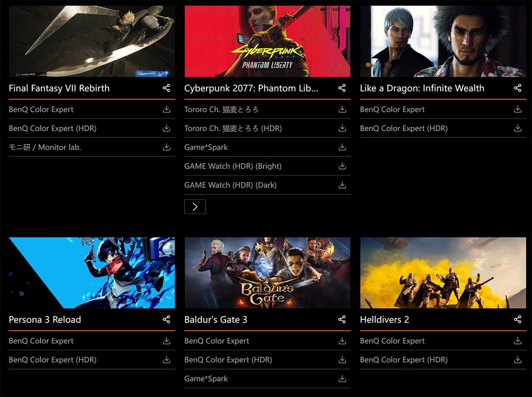
Task: Select Tororo Ch. 猫麦とろろ non-HDR label
Action: 221,109
